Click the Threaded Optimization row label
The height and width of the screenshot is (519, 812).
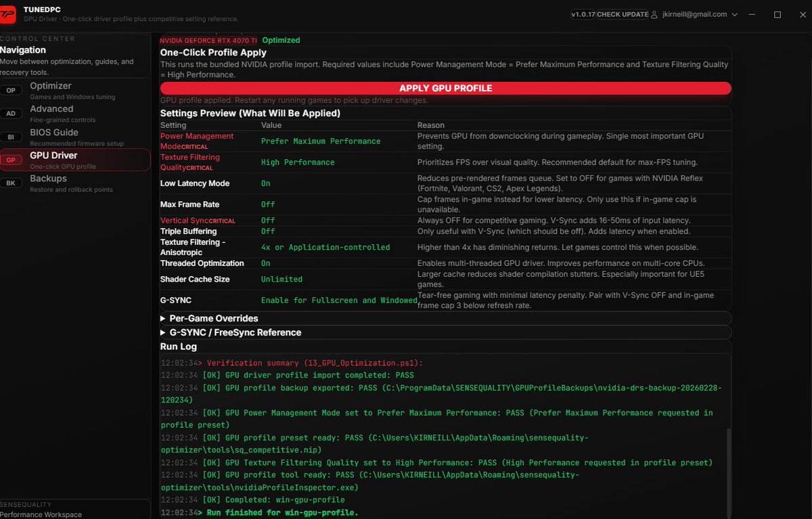tap(202, 263)
